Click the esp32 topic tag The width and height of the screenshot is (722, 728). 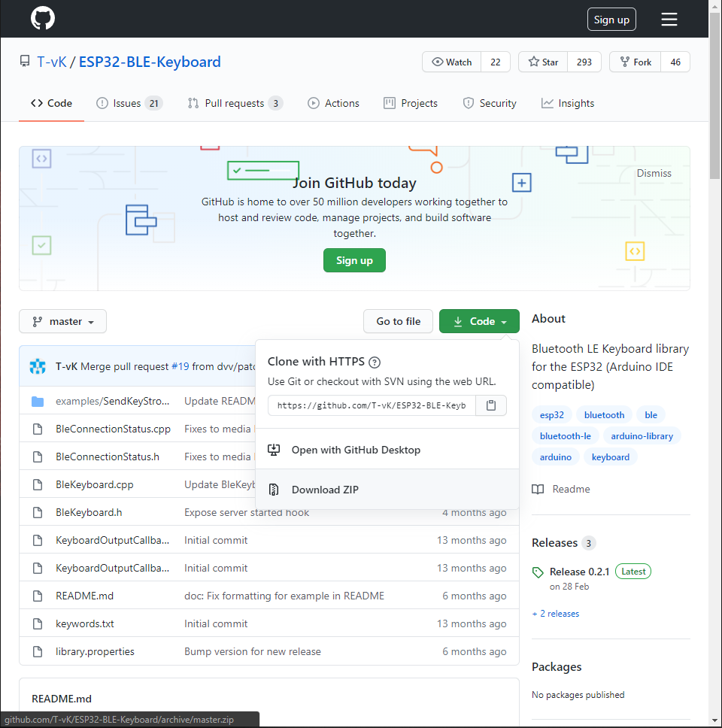pos(551,415)
